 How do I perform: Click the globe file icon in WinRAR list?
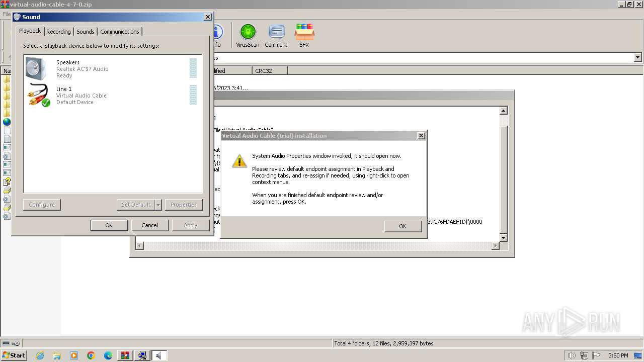pyautogui.click(x=7, y=122)
